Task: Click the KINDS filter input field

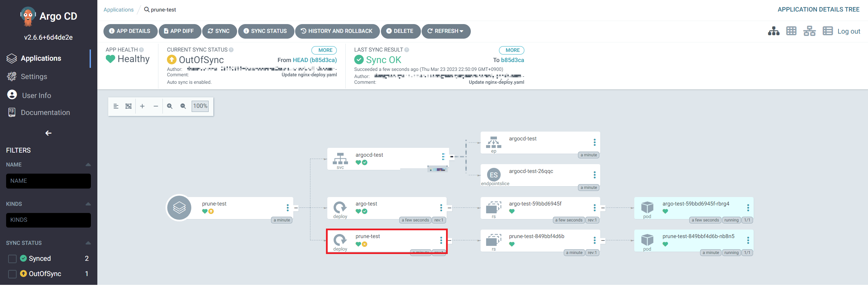Action: pos(49,220)
